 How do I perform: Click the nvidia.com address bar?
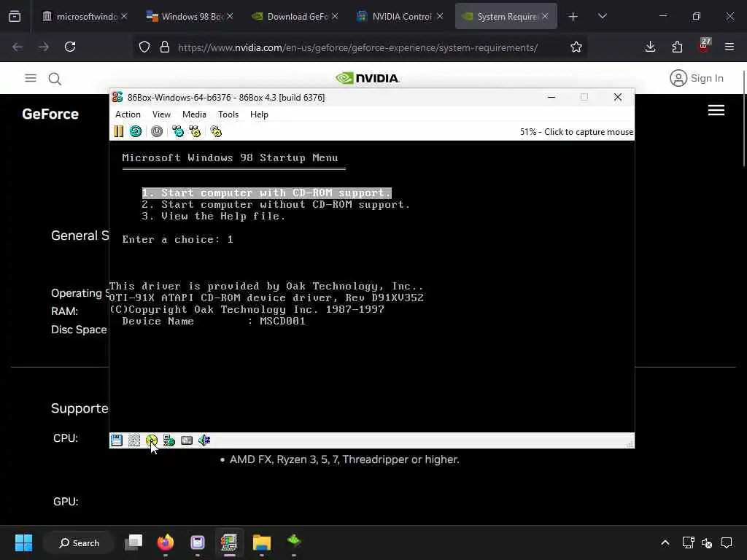(x=357, y=47)
